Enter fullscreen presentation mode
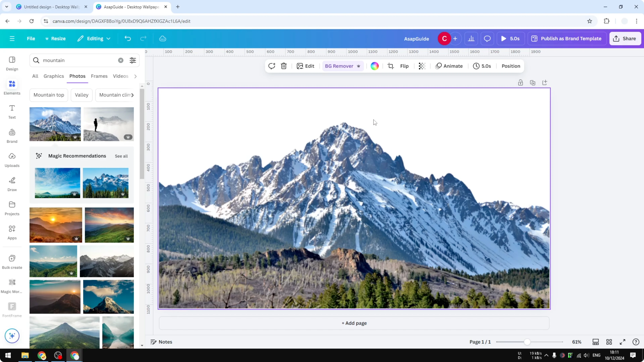The width and height of the screenshot is (644, 362). 623,342
